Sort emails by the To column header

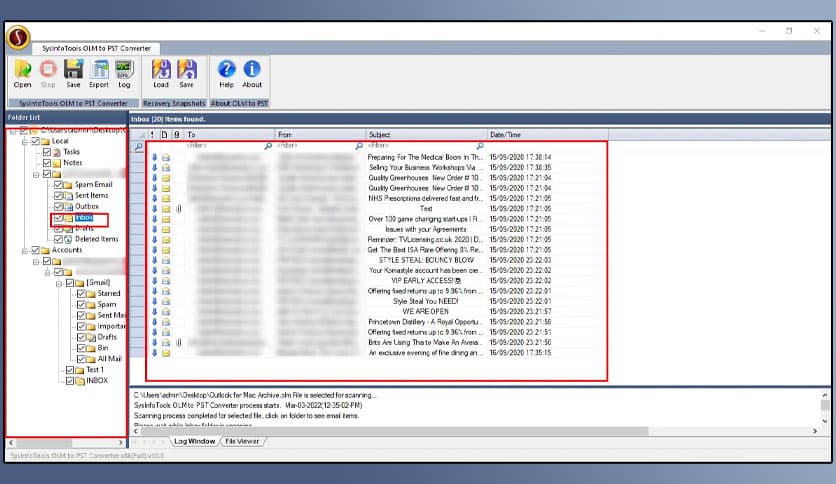click(230, 135)
